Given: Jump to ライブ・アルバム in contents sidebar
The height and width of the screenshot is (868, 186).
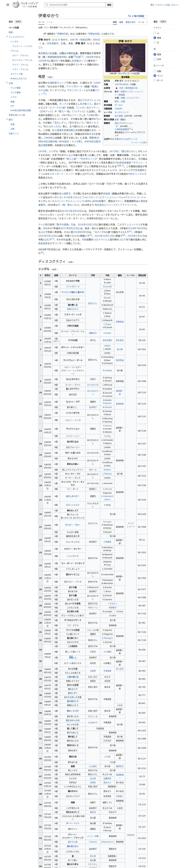Looking at the screenshot, I should 20,65.
